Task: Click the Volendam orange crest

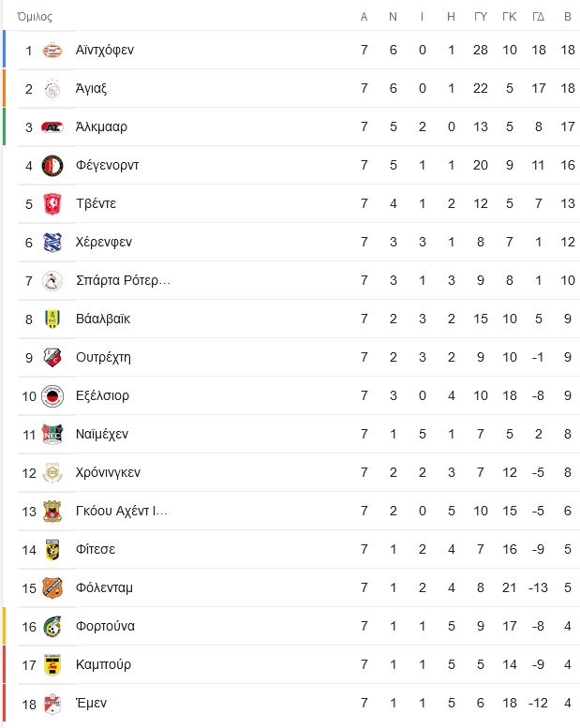Action: click(52, 587)
